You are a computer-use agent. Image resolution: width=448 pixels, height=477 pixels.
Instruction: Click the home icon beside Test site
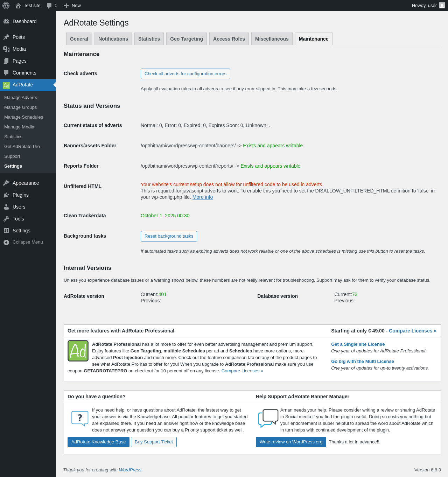click(18, 6)
